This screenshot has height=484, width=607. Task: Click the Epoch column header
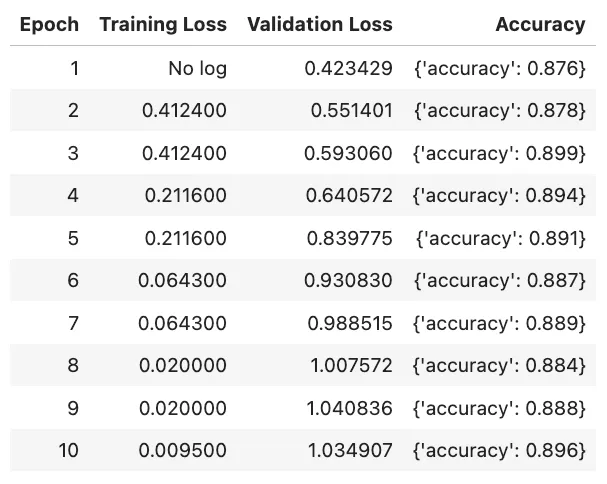click(x=49, y=25)
